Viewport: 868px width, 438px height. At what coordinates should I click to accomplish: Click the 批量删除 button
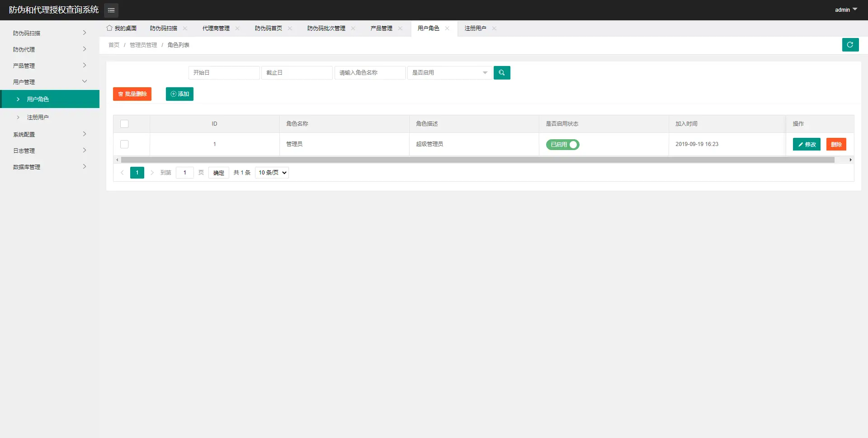[132, 94]
